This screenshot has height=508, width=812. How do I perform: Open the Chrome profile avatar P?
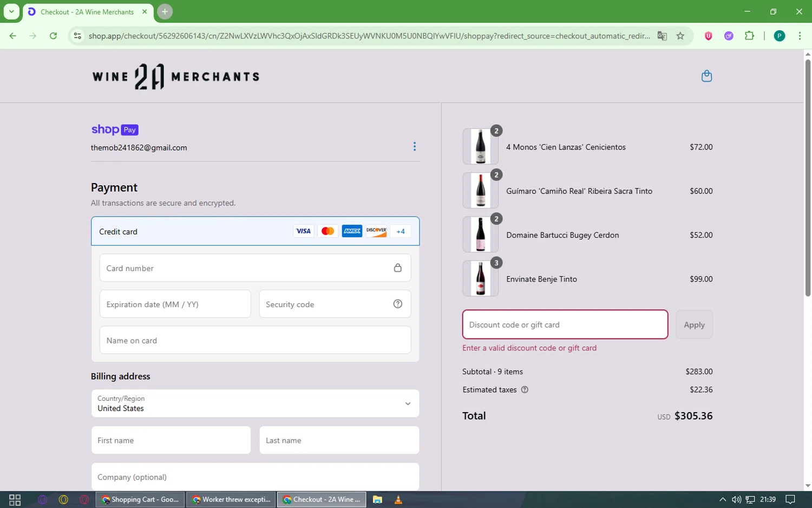coord(780,36)
